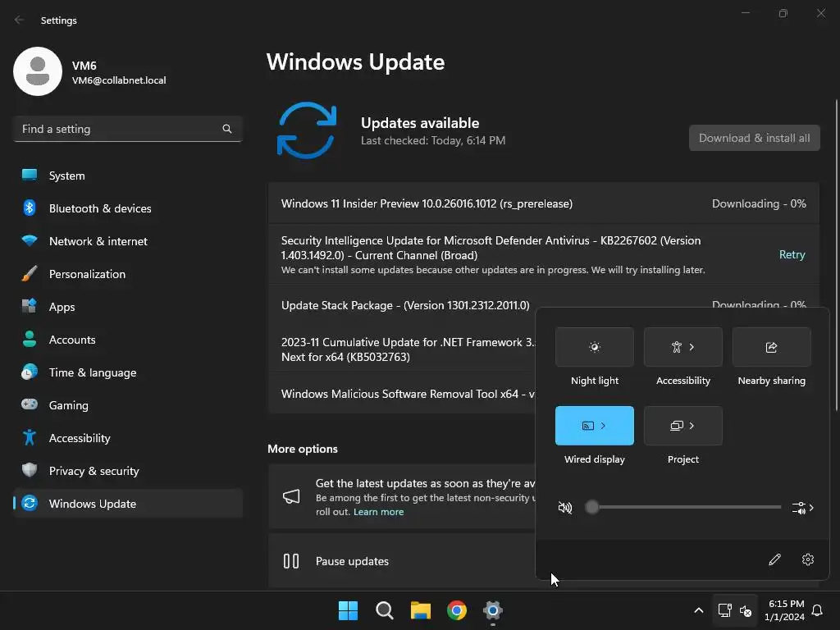The width and height of the screenshot is (840, 630).
Task: Click the VM6@collabnet.local account text
Action: click(119, 80)
